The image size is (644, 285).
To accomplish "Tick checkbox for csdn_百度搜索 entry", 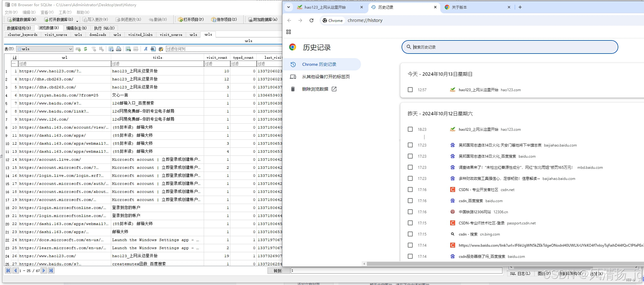I will coord(410,201).
